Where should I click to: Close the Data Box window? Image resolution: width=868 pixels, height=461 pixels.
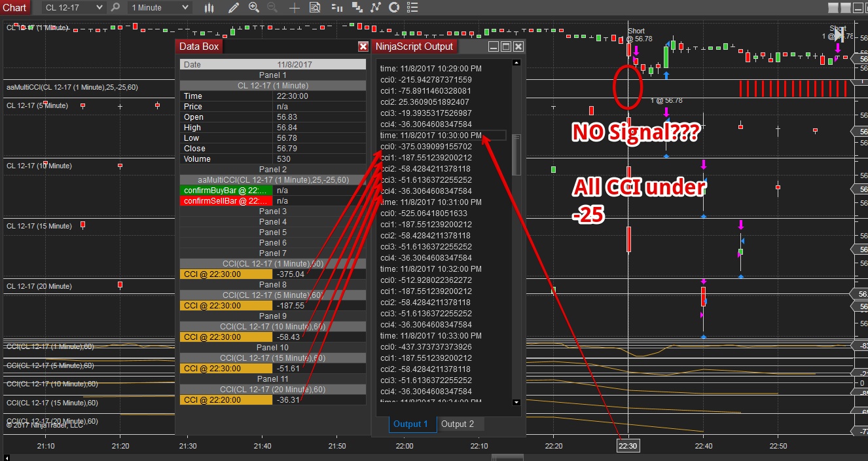[x=363, y=46]
